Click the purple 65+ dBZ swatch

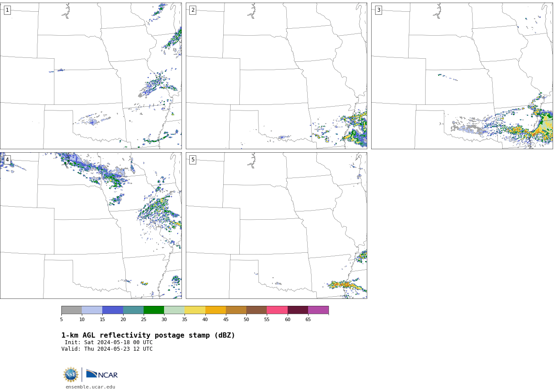point(318,310)
